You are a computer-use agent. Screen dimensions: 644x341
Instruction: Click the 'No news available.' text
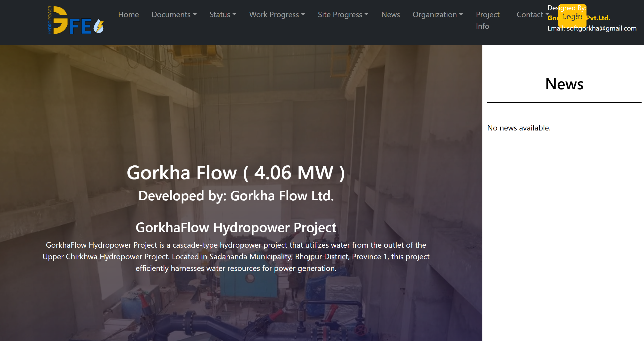519,128
